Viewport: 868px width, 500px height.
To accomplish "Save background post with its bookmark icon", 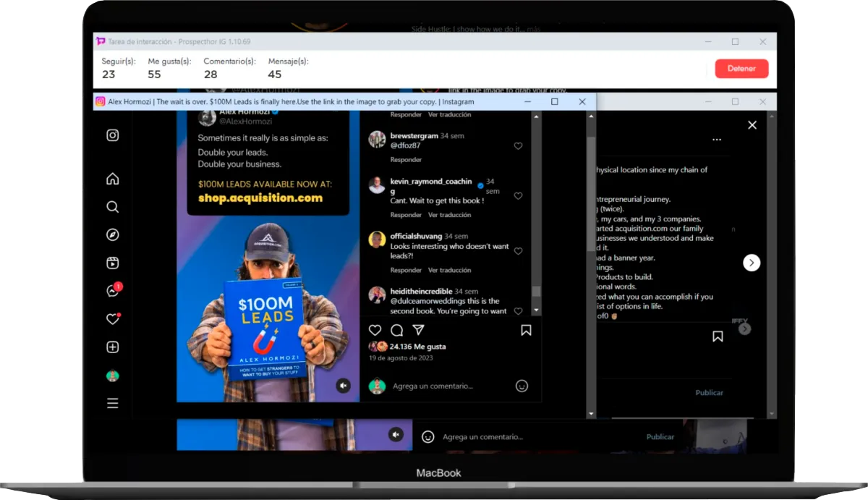I will click(718, 336).
